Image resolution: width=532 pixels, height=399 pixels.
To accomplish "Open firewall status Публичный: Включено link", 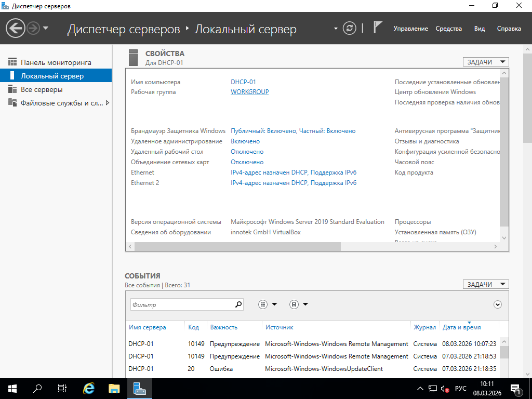I will pyautogui.click(x=293, y=131).
